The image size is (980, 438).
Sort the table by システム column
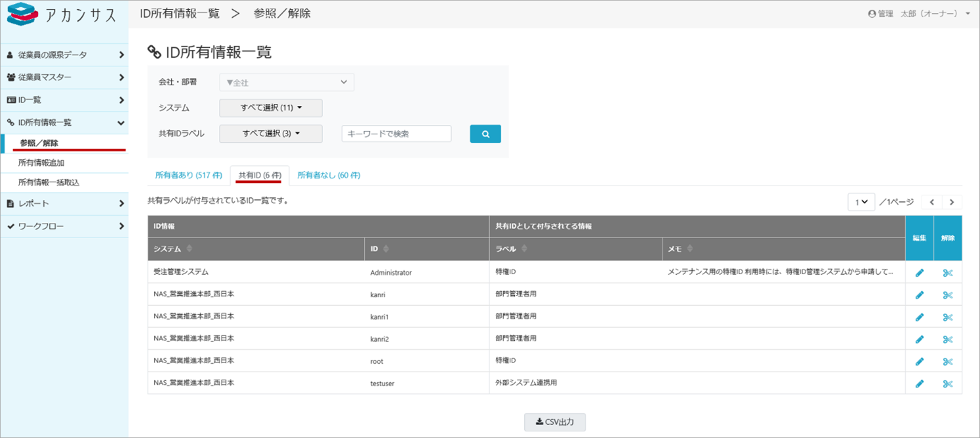189,249
